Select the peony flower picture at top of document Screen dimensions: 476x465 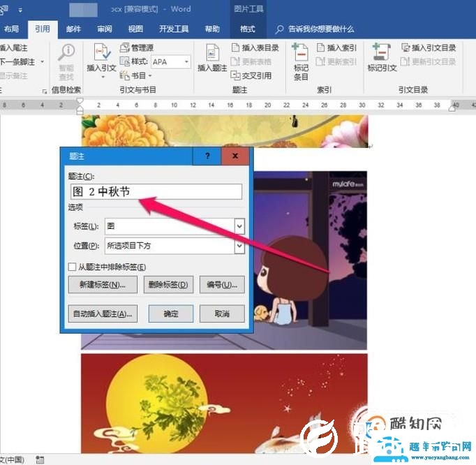(225, 131)
